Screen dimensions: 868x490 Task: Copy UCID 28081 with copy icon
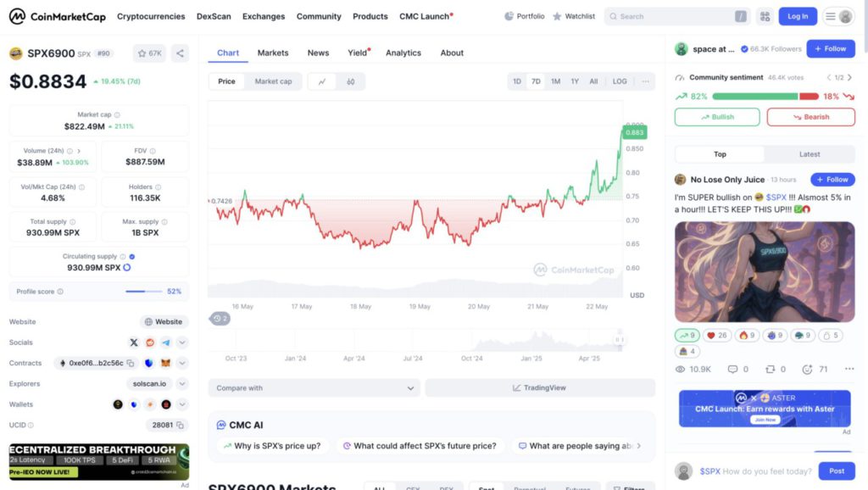(x=180, y=426)
